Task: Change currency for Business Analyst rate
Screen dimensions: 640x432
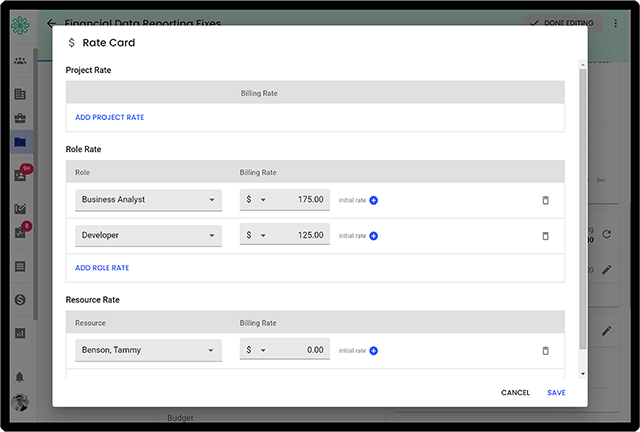Action: coord(256,200)
